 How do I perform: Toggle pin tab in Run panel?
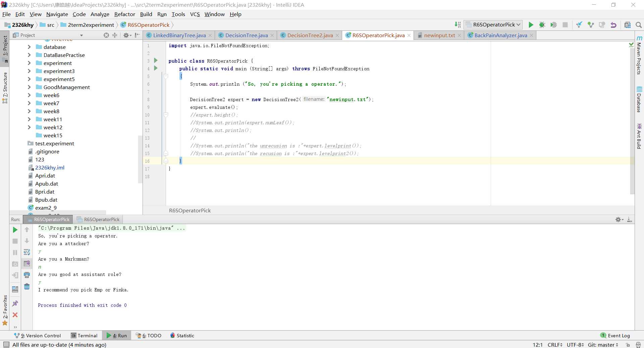pos(15,303)
